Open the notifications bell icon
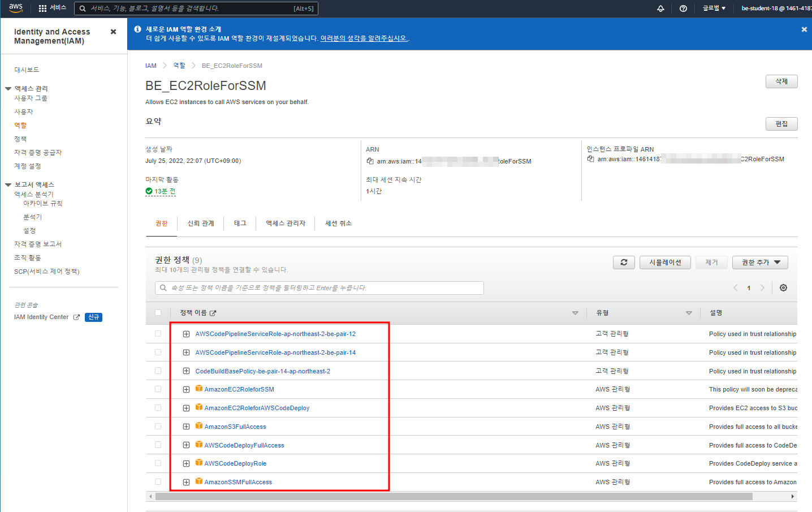Screen dimensions: 812x512 (660, 8)
